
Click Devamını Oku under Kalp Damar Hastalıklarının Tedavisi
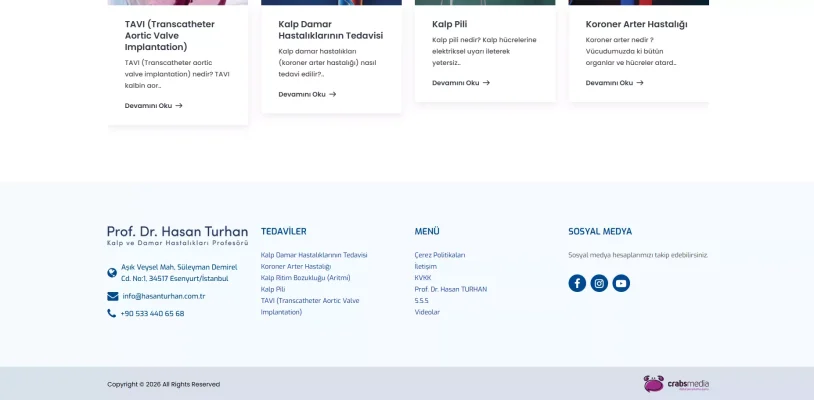[307, 94]
